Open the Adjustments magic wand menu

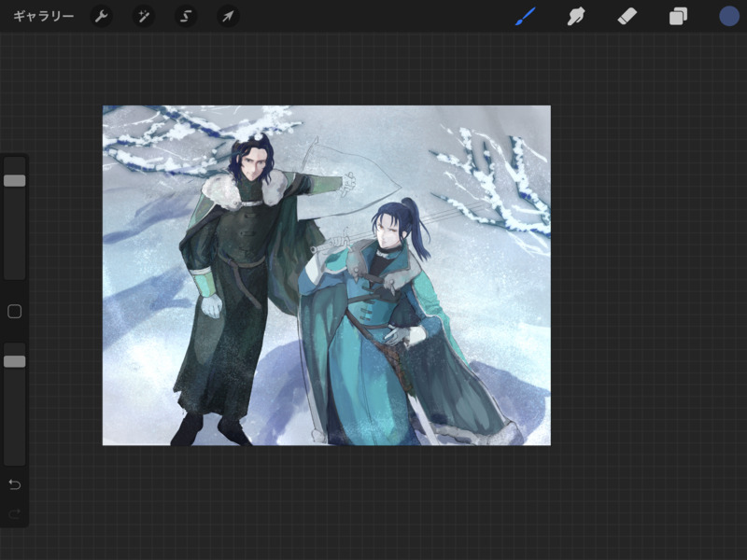[144, 17]
